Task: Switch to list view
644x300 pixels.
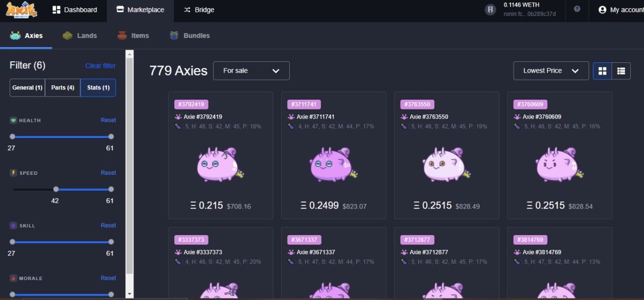Action: click(621, 71)
